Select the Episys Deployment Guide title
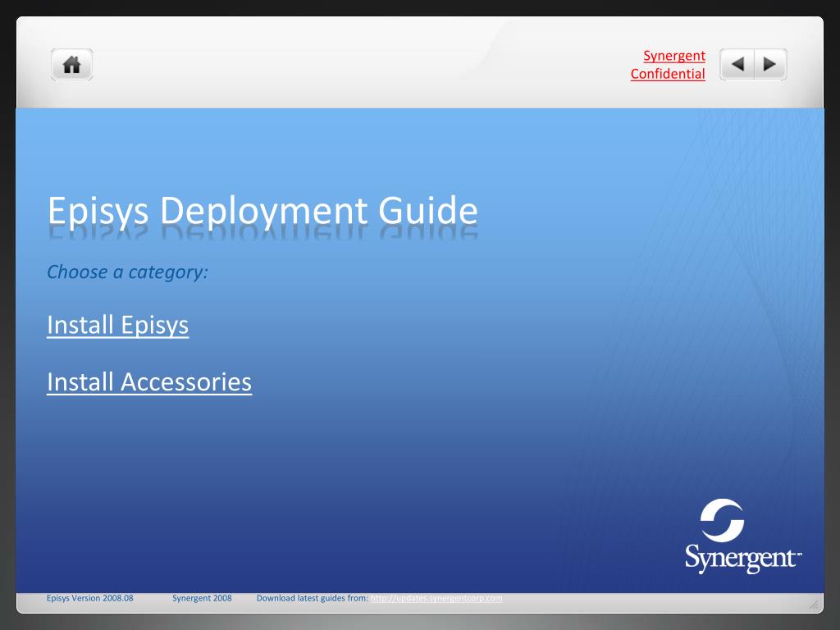 (x=262, y=211)
